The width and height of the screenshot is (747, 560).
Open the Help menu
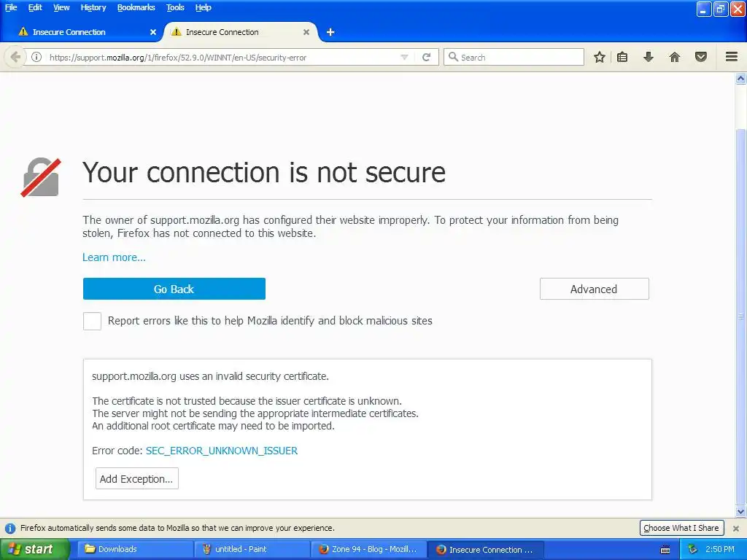click(x=204, y=7)
